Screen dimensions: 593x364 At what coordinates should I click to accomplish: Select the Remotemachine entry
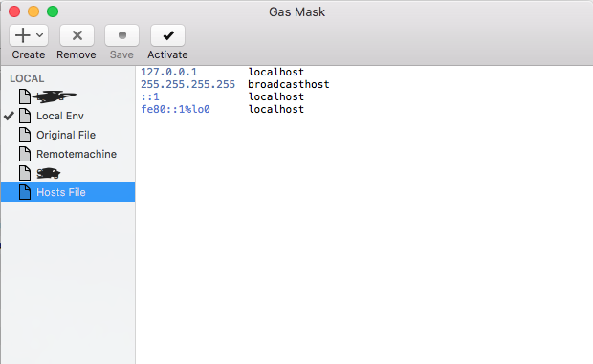[x=68, y=154]
